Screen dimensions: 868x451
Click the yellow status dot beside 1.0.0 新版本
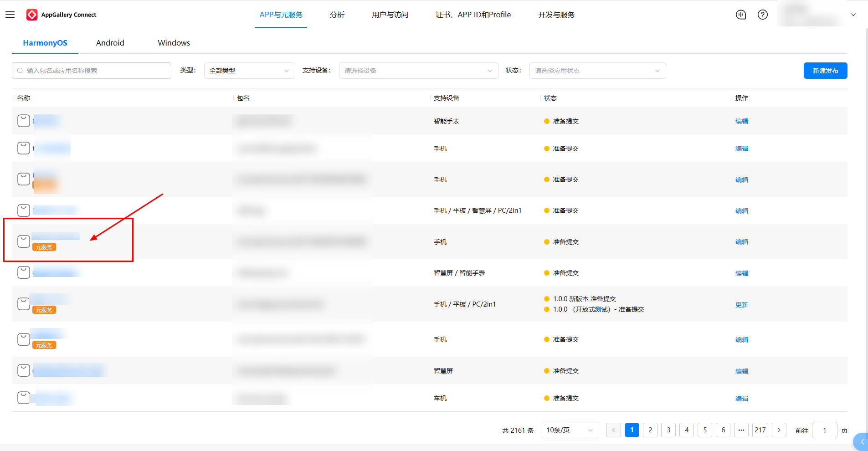(546, 299)
